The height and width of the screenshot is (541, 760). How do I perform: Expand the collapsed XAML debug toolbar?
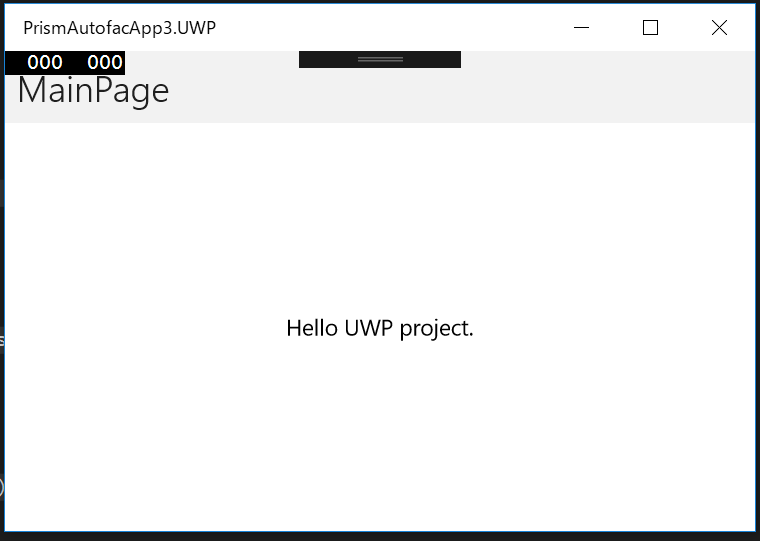pos(380,59)
